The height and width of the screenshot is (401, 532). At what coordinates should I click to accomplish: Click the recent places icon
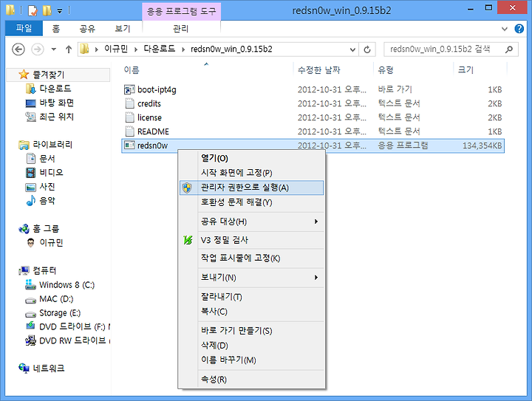(x=30, y=117)
